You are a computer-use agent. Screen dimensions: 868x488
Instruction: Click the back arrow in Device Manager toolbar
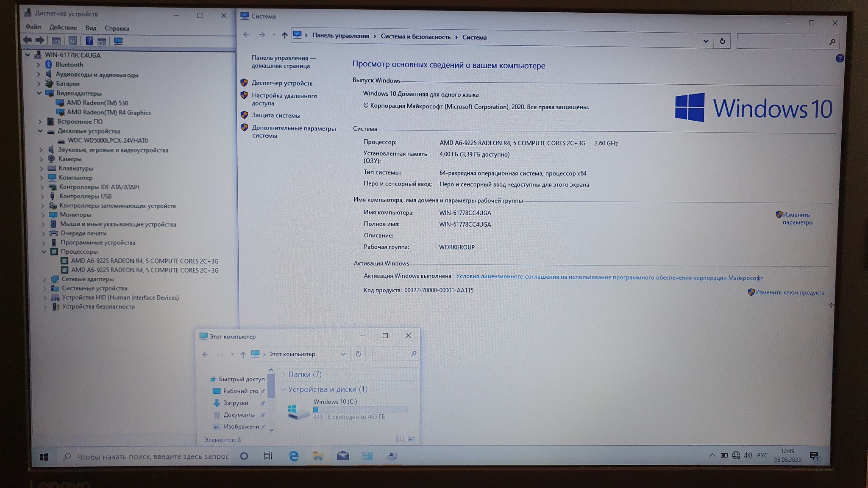pyautogui.click(x=28, y=40)
